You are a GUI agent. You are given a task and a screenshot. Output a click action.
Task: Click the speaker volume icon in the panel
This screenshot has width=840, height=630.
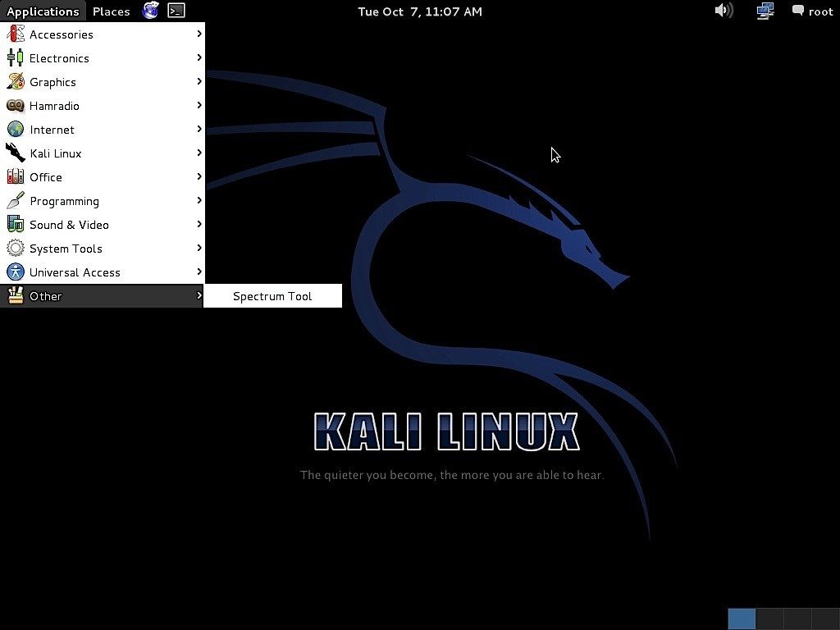(724, 11)
